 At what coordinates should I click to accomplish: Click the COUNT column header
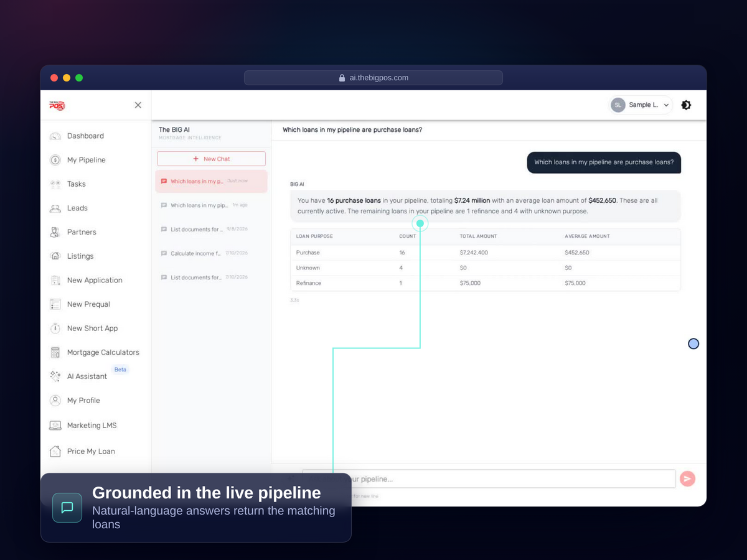(x=408, y=236)
